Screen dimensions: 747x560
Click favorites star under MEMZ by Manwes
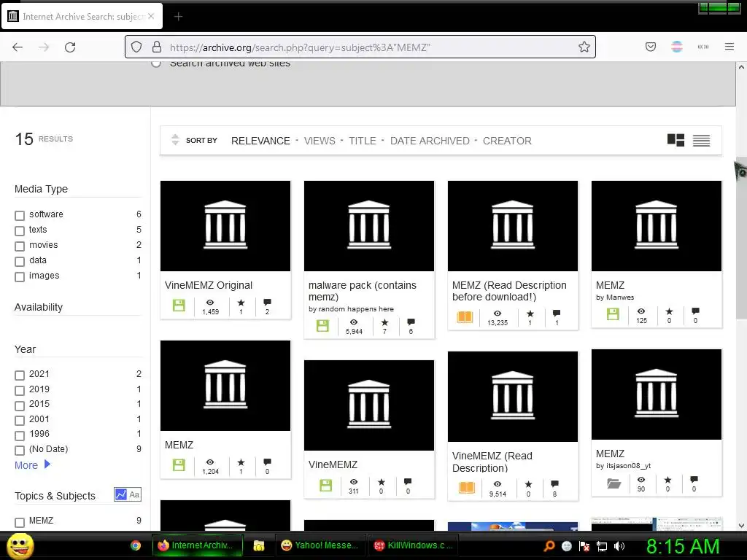669,311
